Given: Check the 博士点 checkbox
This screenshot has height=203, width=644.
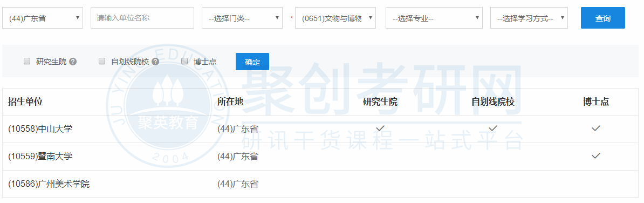Looking at the screenshot, I should tap(185, 61).
